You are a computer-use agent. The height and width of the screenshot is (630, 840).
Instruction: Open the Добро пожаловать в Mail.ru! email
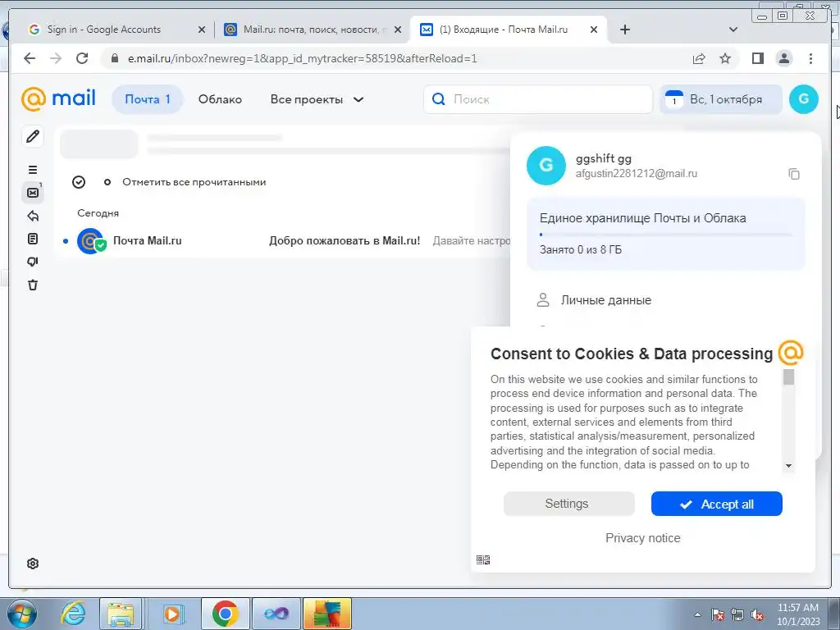(345, 241)
